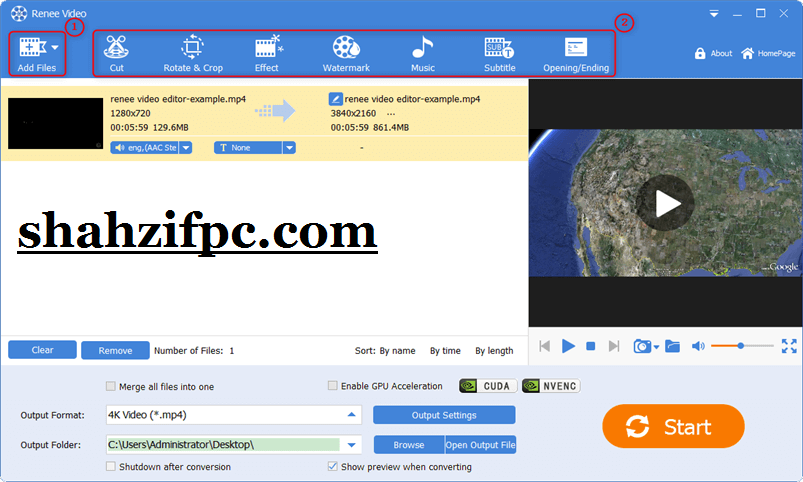Open the Cut tool
This screenshot has width=803, height=482.
click(x=116, y=53)
